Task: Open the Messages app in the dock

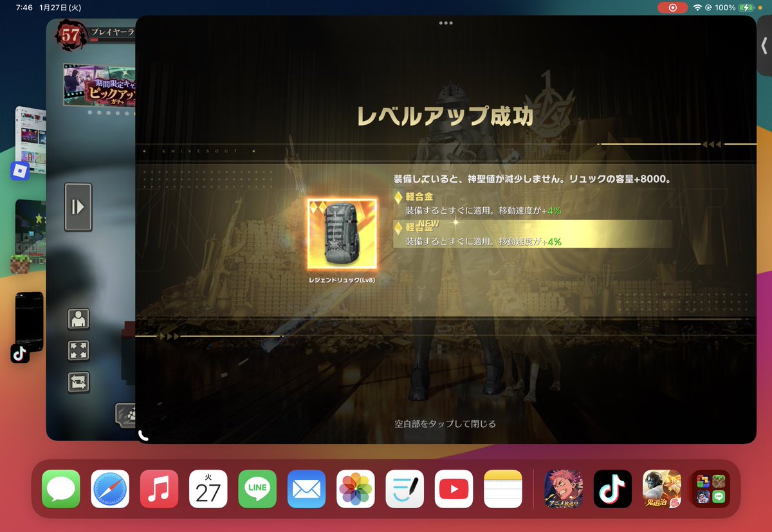Action: (61, 489)
